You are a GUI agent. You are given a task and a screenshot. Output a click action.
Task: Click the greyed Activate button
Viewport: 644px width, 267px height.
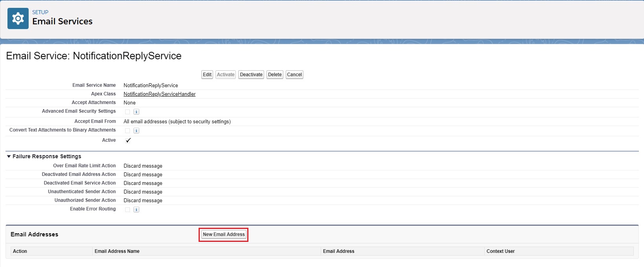coord(226,75)
